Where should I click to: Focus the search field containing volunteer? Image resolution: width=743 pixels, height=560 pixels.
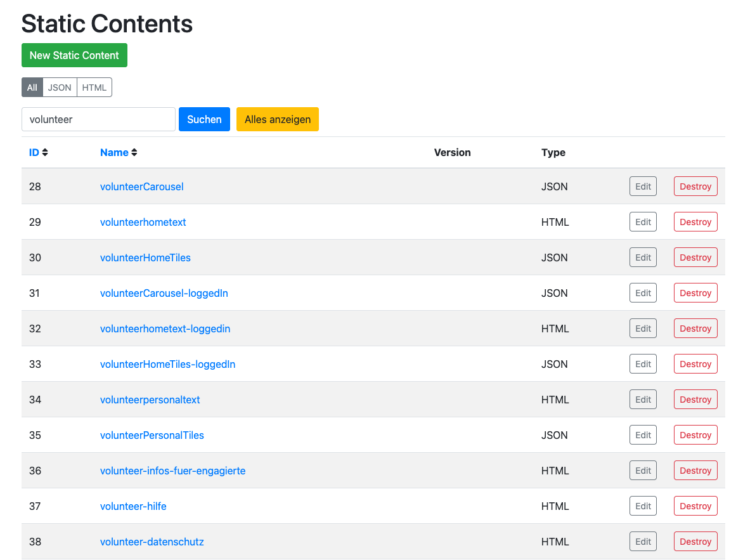coord(98,119)
